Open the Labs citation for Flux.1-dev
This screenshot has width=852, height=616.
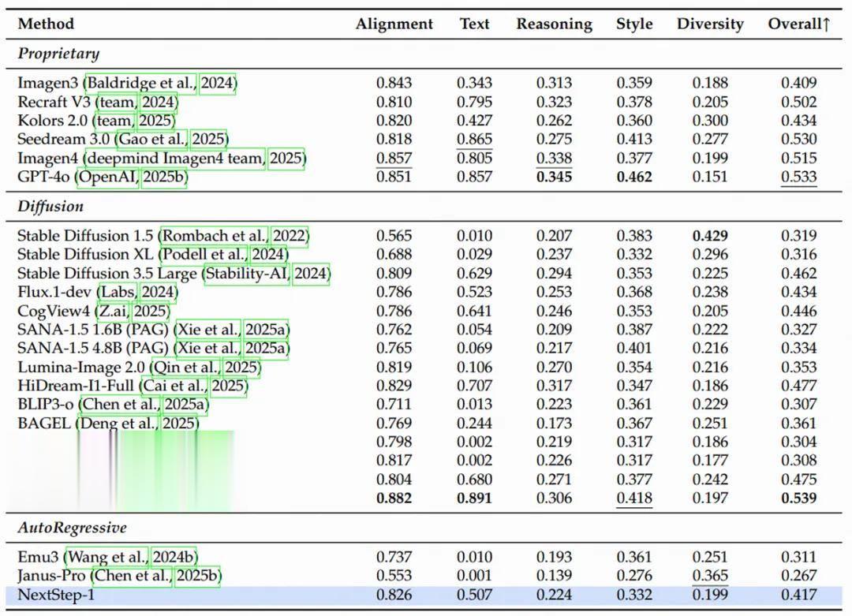pyautogui.click(x=118, y=293)
